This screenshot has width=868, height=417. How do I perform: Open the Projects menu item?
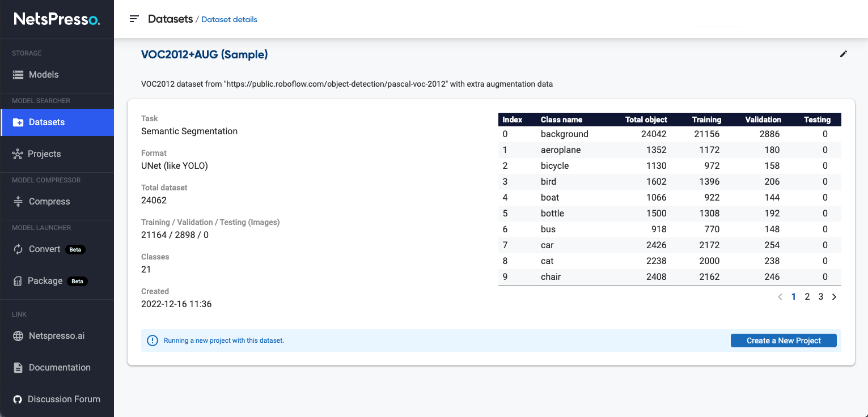[x=57, y=154]
